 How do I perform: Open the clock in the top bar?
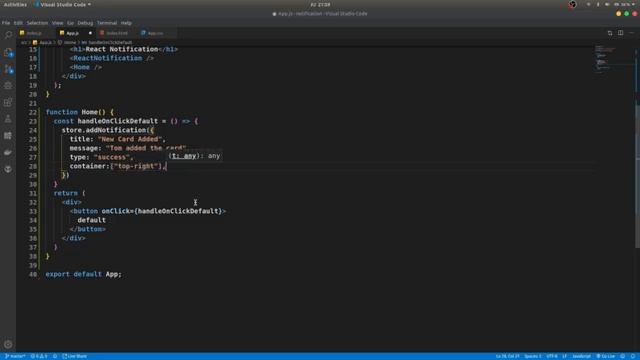click(x=320, y=4)
